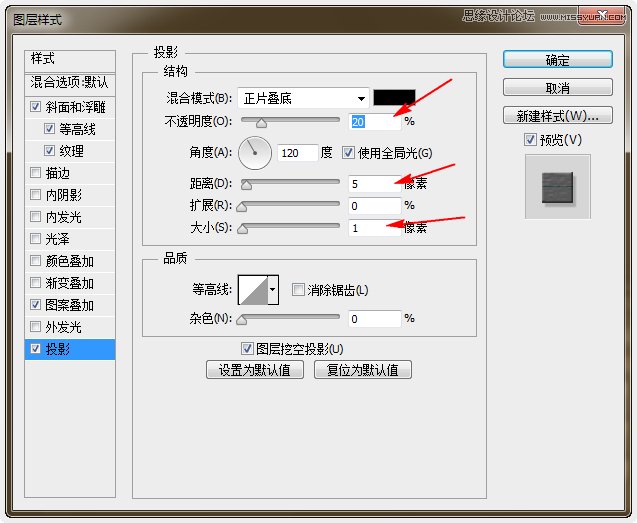The height and width of the screenshot is (523, 637).
Task: Enable the 内阴影 checkbox
Action: 35,195
